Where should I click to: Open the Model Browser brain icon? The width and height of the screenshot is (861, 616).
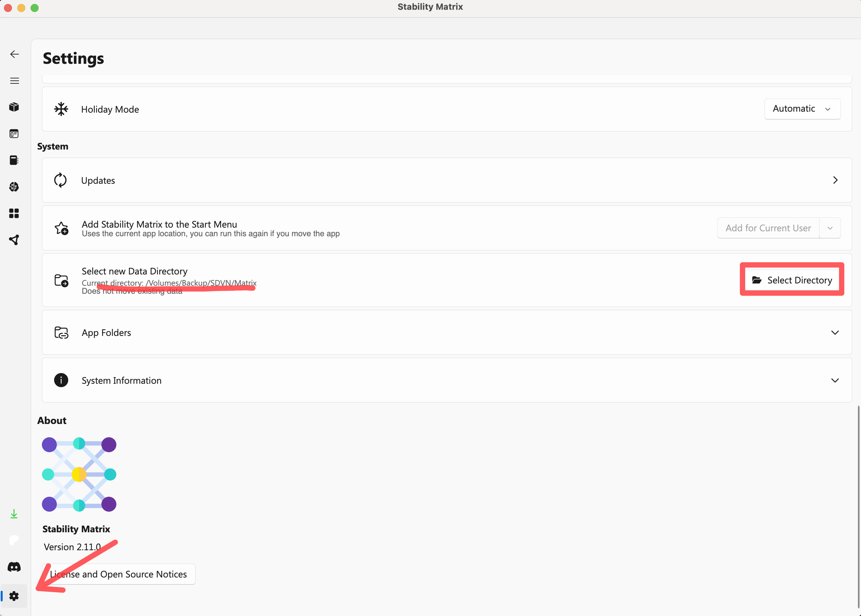point(14,187)
